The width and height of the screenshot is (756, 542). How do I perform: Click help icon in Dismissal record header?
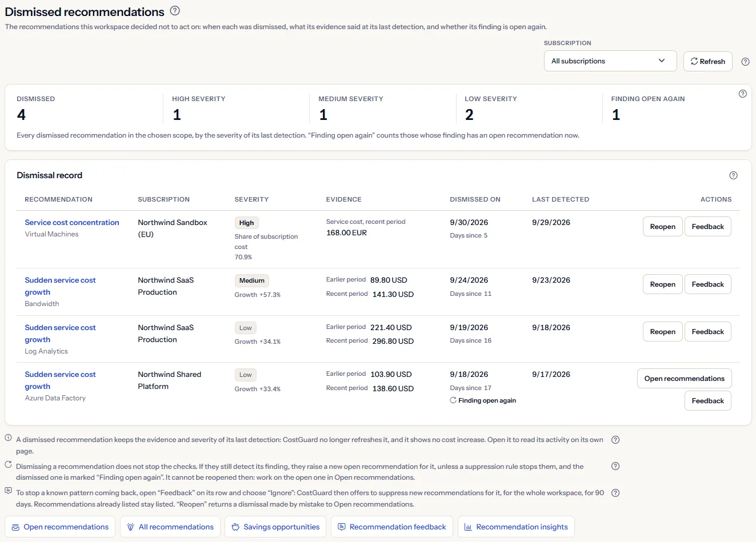733,175
